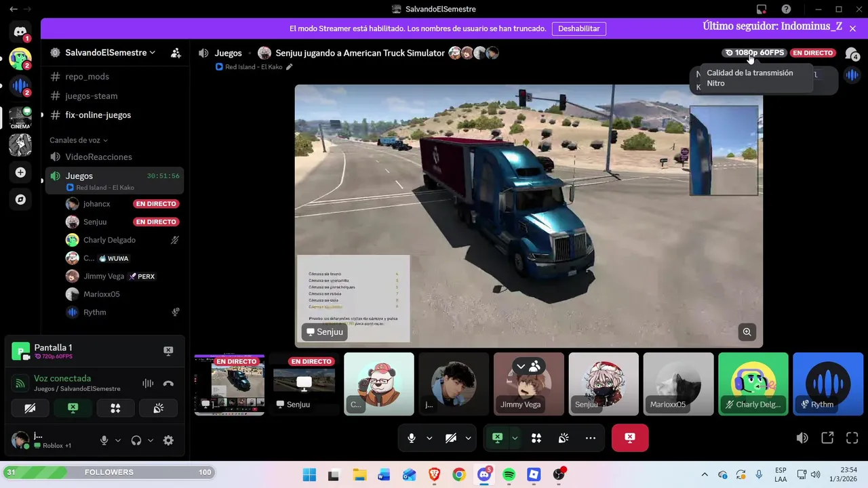Open camera options arrow in call controls
Viewport: 868px width, 488px height.
coord(468,438)
